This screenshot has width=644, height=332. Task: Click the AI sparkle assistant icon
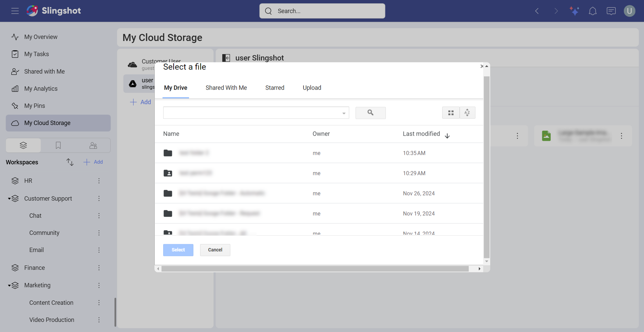pos(574,11)
